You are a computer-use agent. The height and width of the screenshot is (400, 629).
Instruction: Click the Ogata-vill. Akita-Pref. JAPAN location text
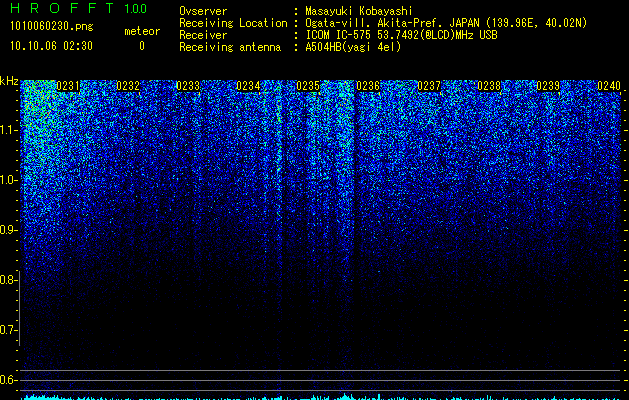(446, 23)
